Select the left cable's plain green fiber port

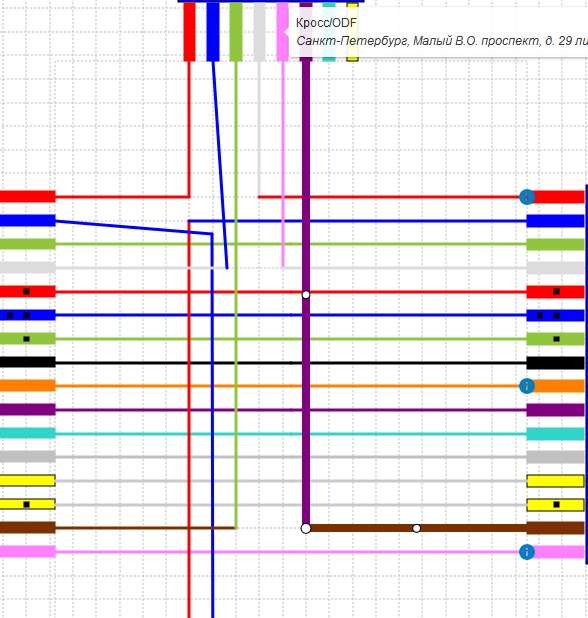point(28,244)
